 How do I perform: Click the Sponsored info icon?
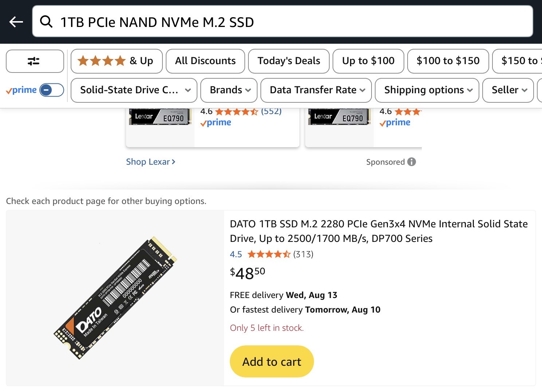click(412, 162)
